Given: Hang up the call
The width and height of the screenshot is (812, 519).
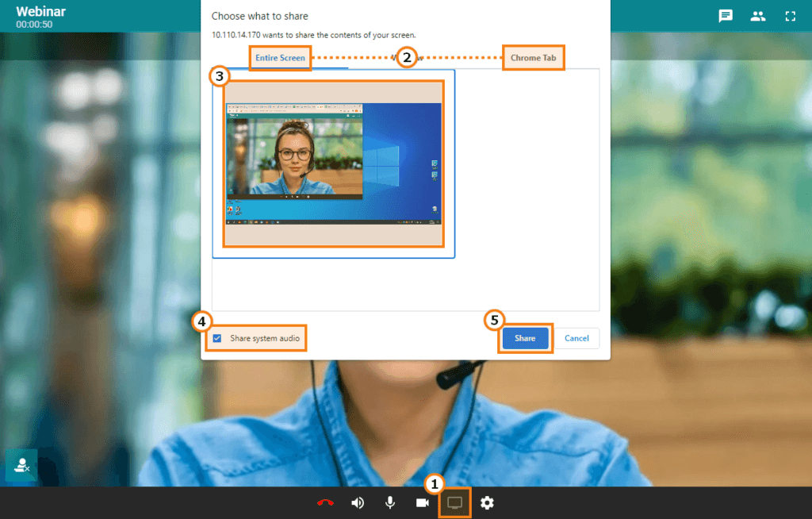Looking at the screenshot, I should 324,502.
